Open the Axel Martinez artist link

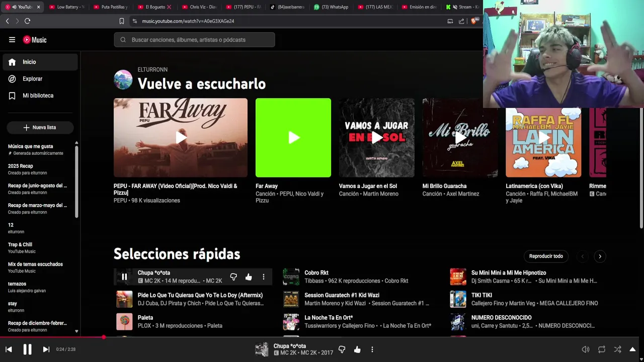point(462,194)
